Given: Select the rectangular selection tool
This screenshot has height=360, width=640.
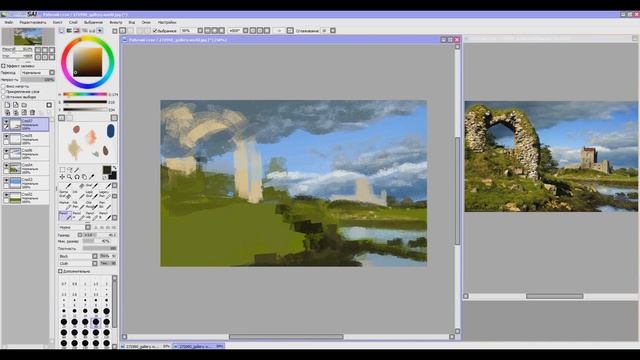Looking at the screenshot, I should pyautogui.click(x=62, y=170).
